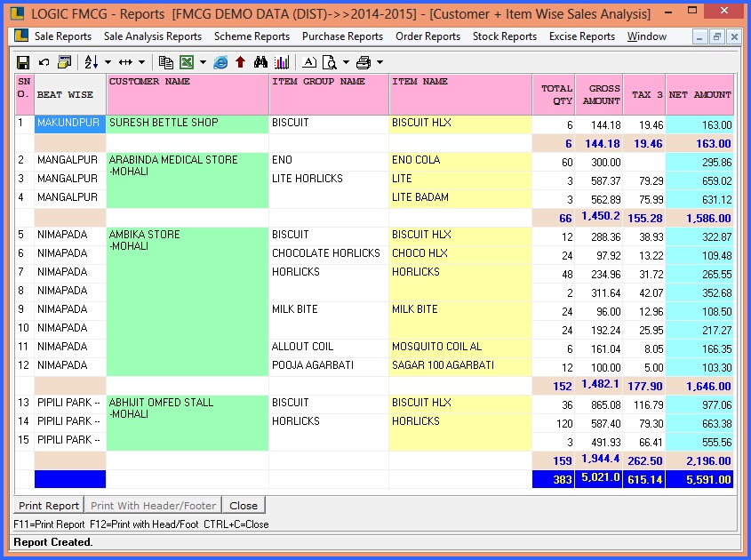Image resolution: width=751 pixels, height=560 pixels.
Task: Open the Stock Reports menu
Action: [504, 36]
